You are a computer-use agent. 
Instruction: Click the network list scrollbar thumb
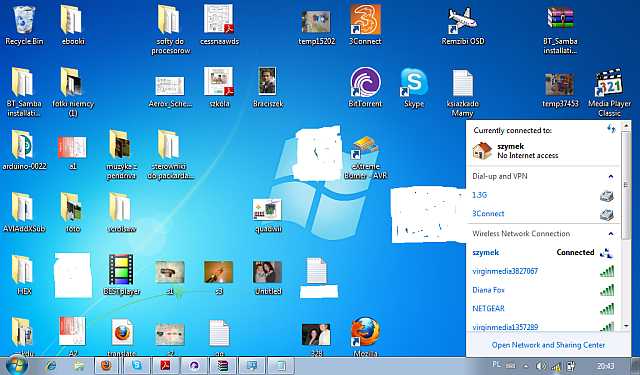626,185
